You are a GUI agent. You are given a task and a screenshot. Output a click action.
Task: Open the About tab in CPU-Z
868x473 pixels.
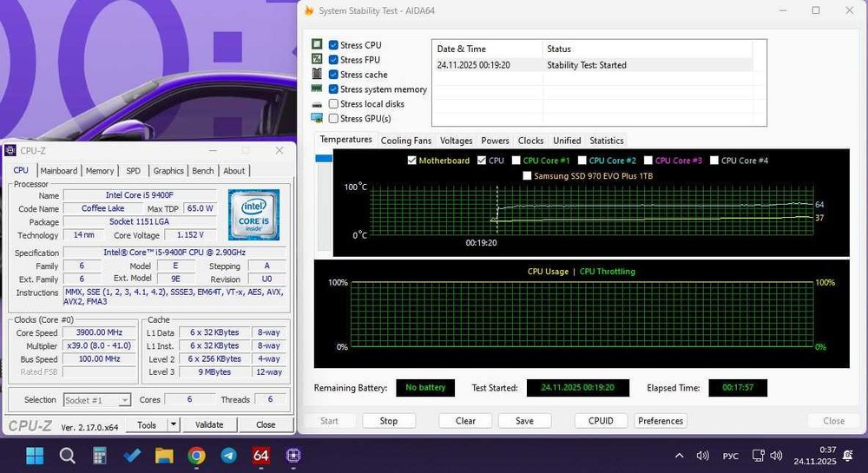point(233,171)
